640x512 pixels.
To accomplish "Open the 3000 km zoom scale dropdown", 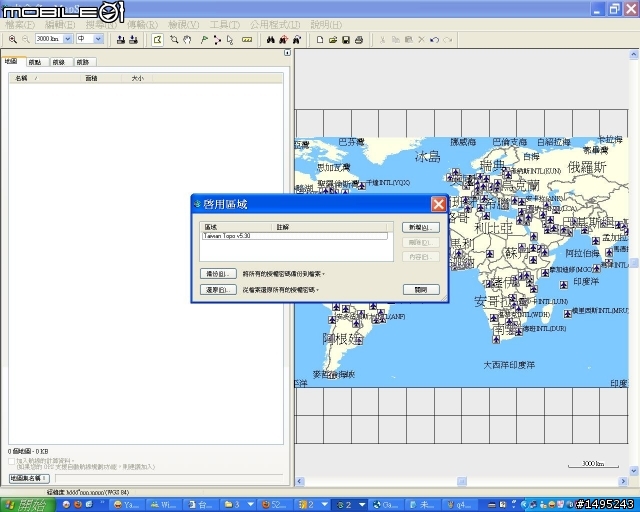I will (x=68, y=39).
